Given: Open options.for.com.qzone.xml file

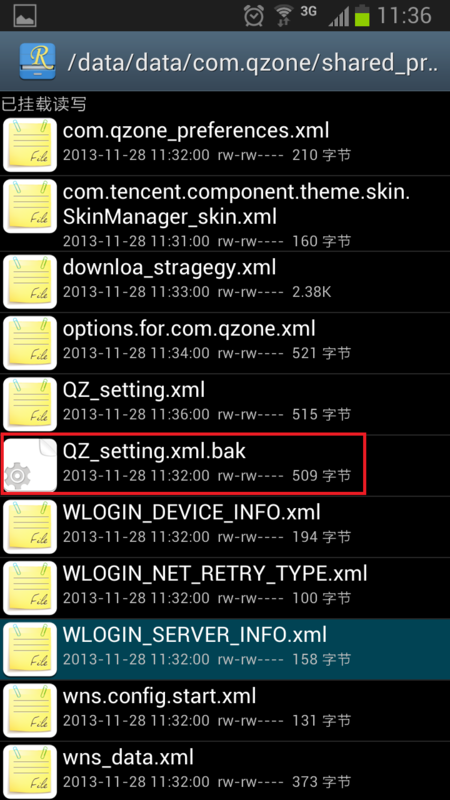Looking at the screenshot, I should 225,343.
